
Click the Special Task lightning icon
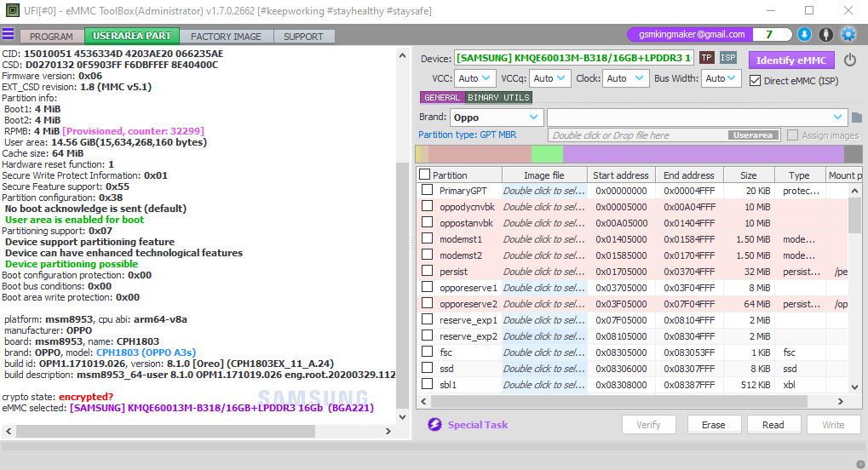click(x=434, y=425)
